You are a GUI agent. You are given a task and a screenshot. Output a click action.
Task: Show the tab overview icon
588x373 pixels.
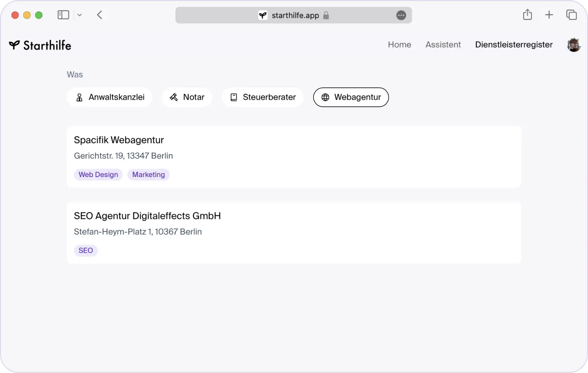[x=571, y=15]
